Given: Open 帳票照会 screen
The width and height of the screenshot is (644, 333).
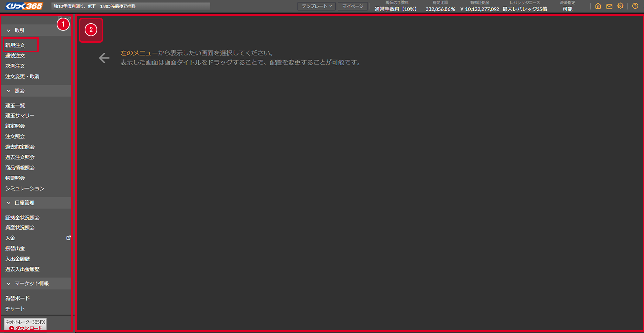Looking at the screenshot, I should [15, 178].
